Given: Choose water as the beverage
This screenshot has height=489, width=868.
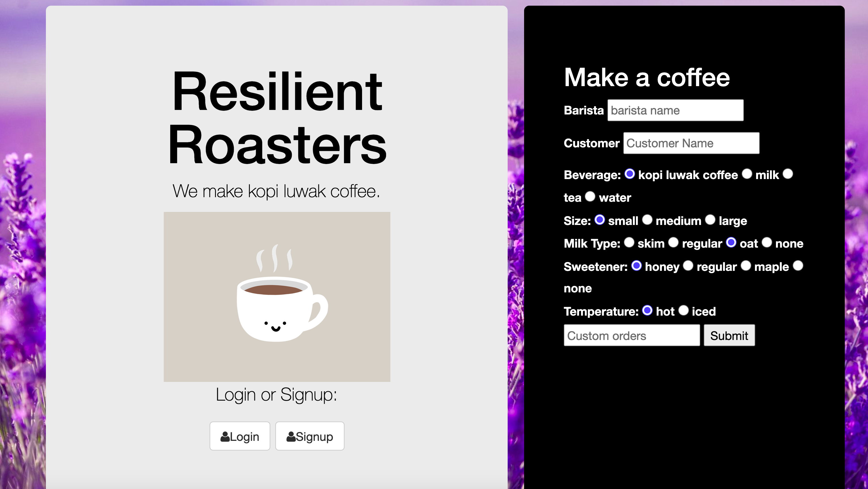Looking at the screenshot, I should coord(590,196).
